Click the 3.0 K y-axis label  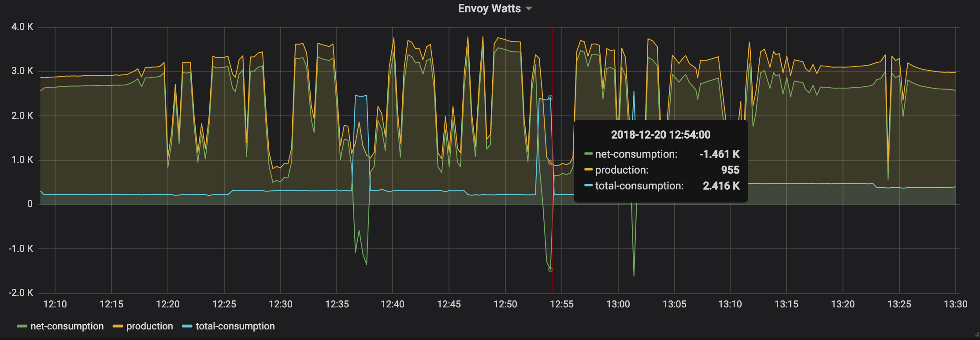pyautogui.click(x=22, y=71)
